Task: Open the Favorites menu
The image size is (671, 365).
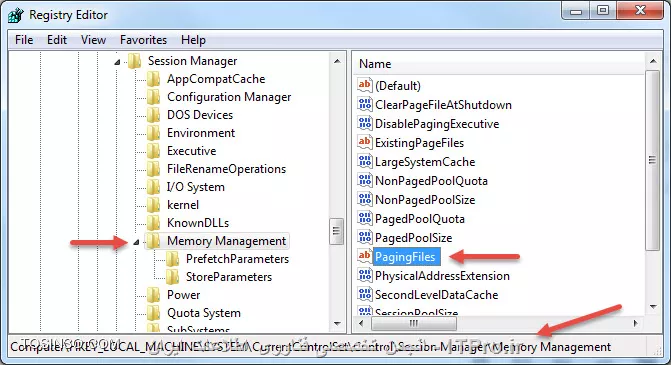Action: point(143,40)
